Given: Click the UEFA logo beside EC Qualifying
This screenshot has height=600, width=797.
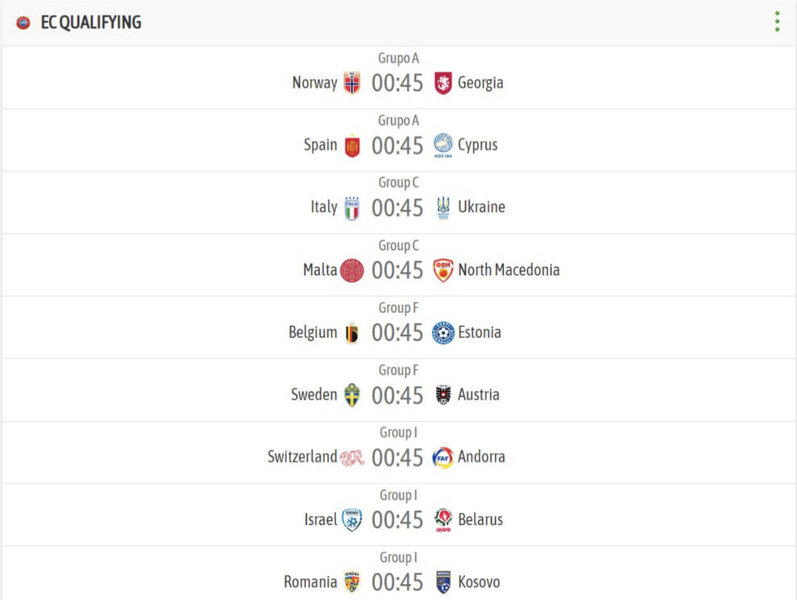Looking at the screenshot, I should coord(23,22).
